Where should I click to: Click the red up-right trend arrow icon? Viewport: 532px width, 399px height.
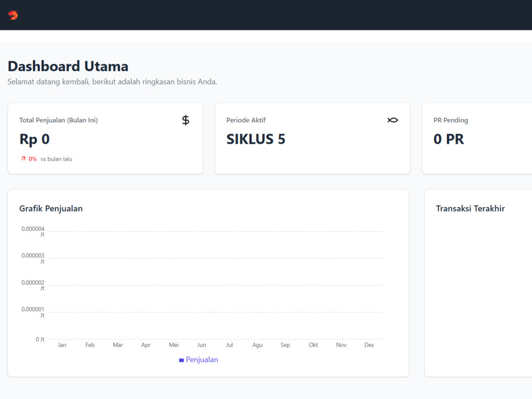tap(23, 159)
